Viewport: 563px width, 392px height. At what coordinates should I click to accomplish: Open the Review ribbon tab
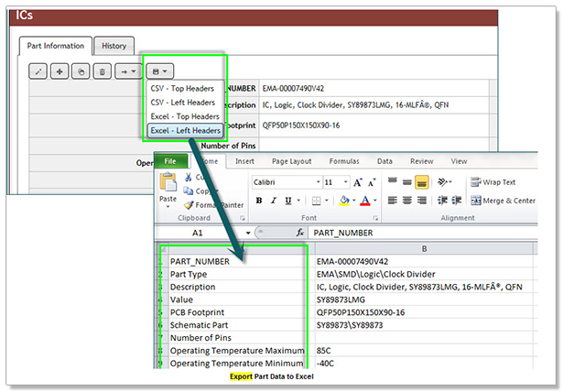point(421,161)
